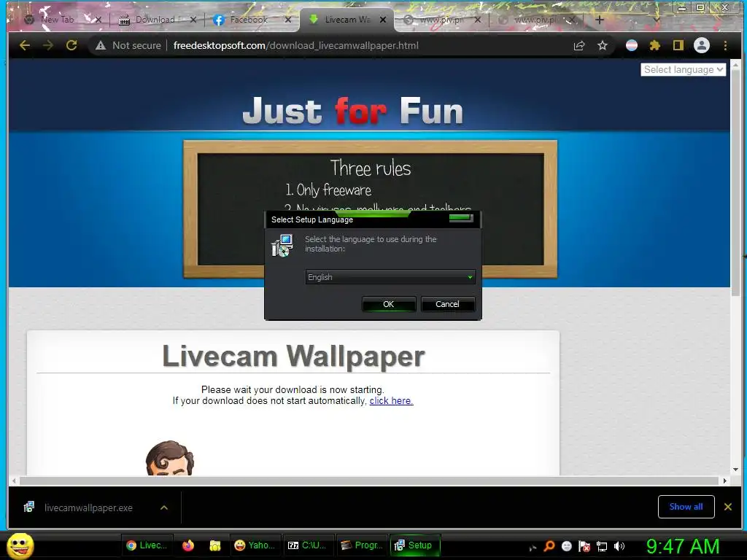Open the Select language dropdown on webpage
The height and width of the screenshot is (560, 747).
click(683, 69)
